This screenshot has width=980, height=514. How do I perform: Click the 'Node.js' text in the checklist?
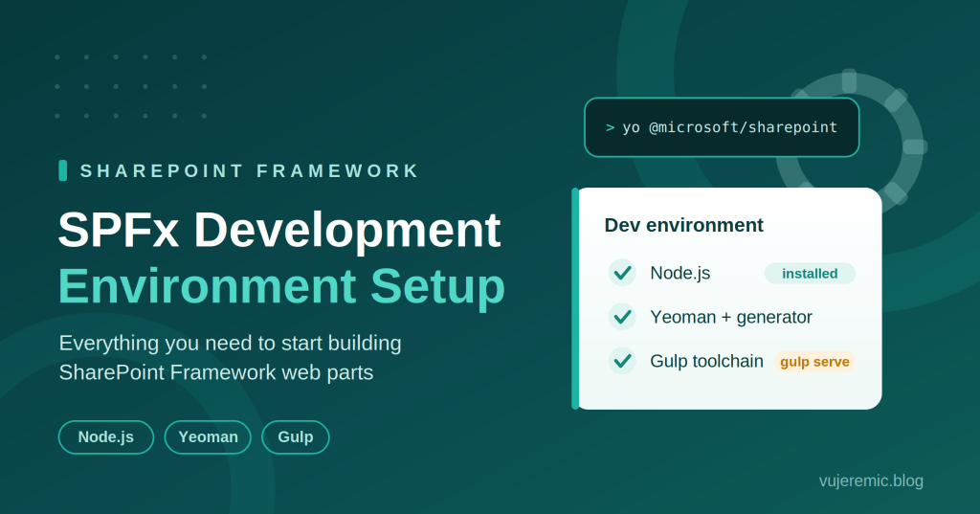click(x=680, y=273)
